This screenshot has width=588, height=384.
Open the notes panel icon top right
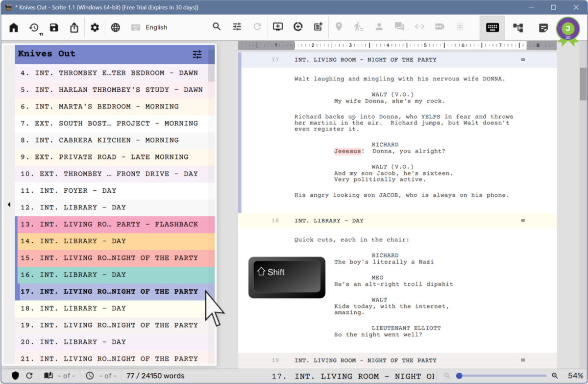[543, 28]
